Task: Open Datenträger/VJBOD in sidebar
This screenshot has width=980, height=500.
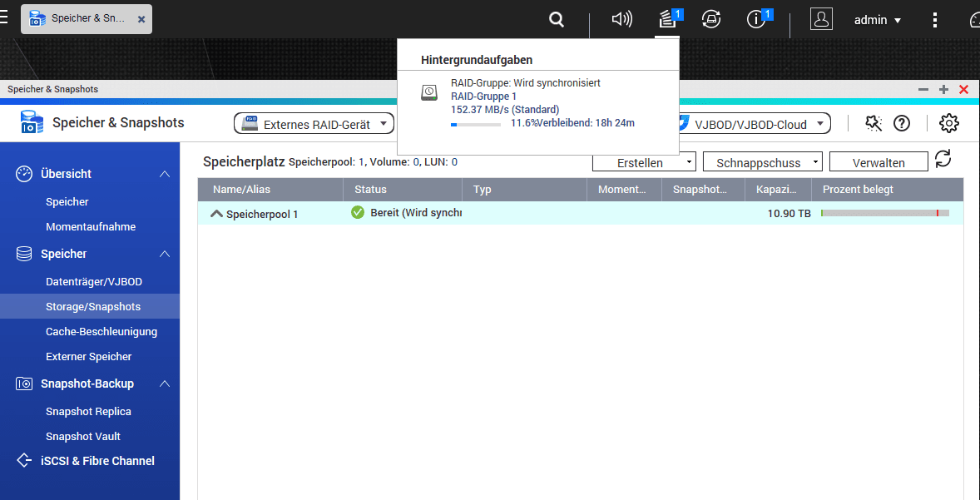Action: (94, 282)
